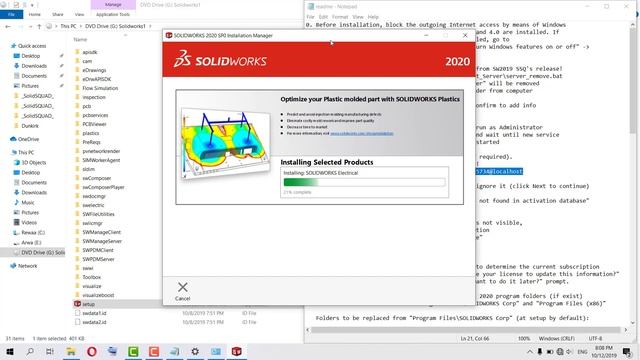Image resolution: width=640 pixels, height=360 pixels.
Task: Open Opera browser from taskbar
Action: tap(92, 351)
